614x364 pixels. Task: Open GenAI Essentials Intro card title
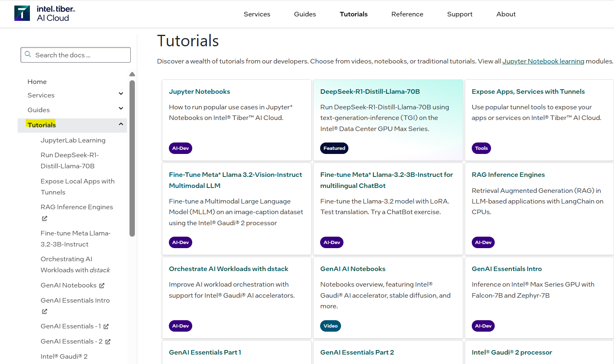click(x=507, y=269)
